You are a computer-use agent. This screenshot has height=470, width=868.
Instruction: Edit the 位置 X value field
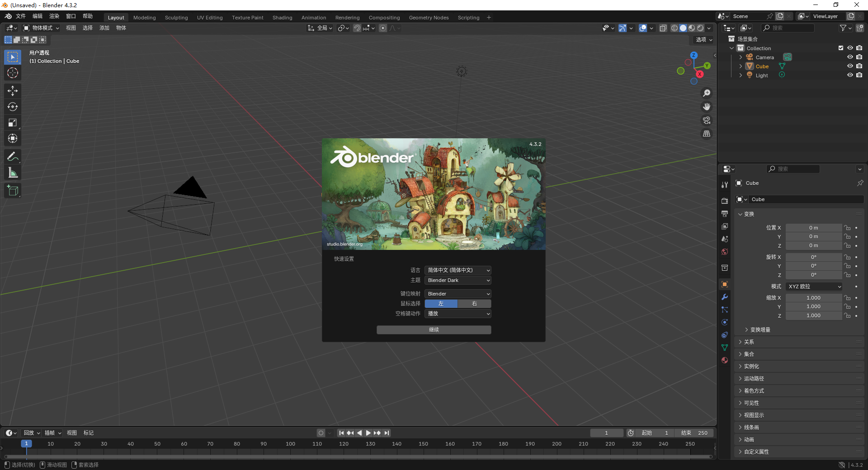[x=814, y=227]
